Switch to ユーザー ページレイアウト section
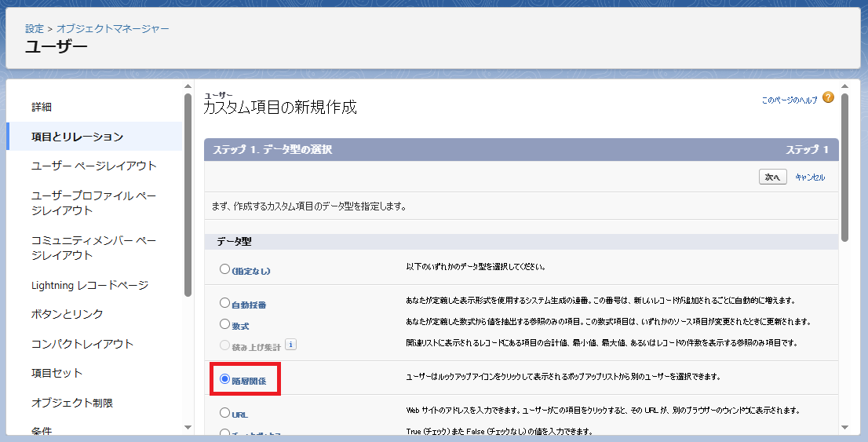 94,166
